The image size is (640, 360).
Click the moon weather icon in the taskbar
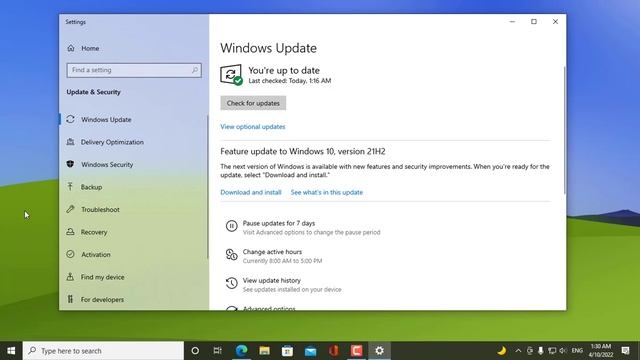tap(502, 351)
